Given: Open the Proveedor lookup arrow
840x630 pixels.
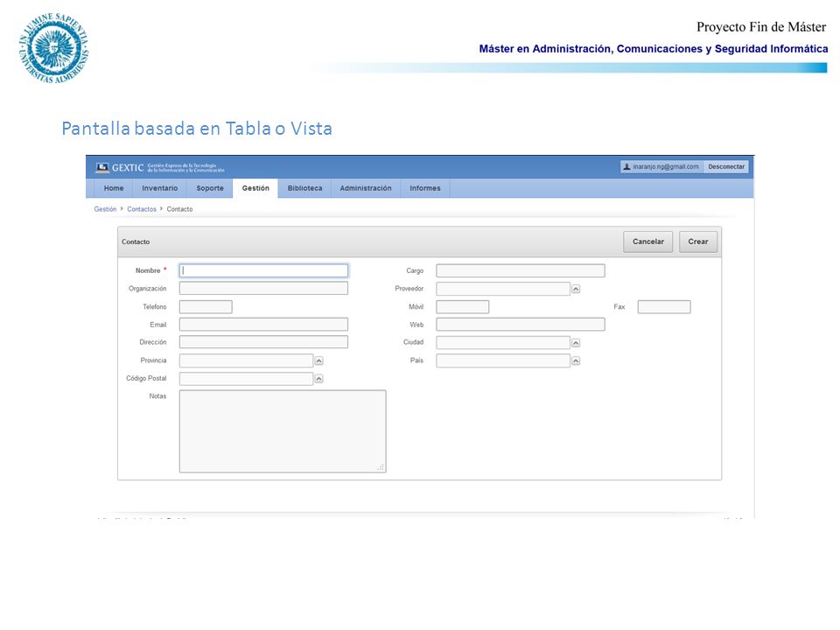Looking at the screenshot, I should tap(576, 289).
